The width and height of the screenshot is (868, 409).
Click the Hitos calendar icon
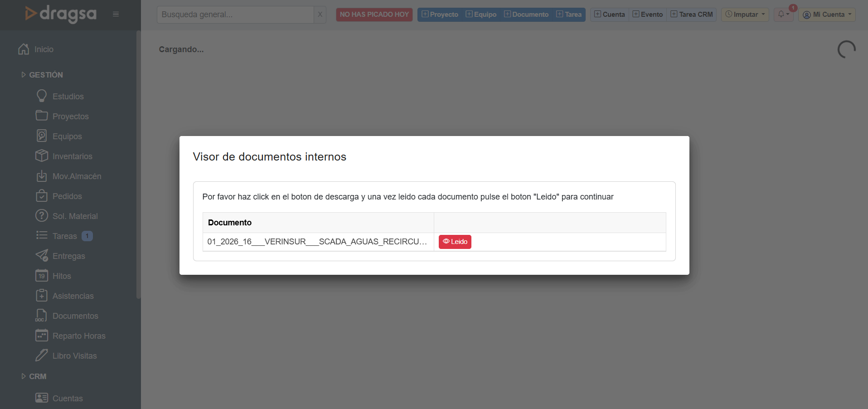(42, 276)
